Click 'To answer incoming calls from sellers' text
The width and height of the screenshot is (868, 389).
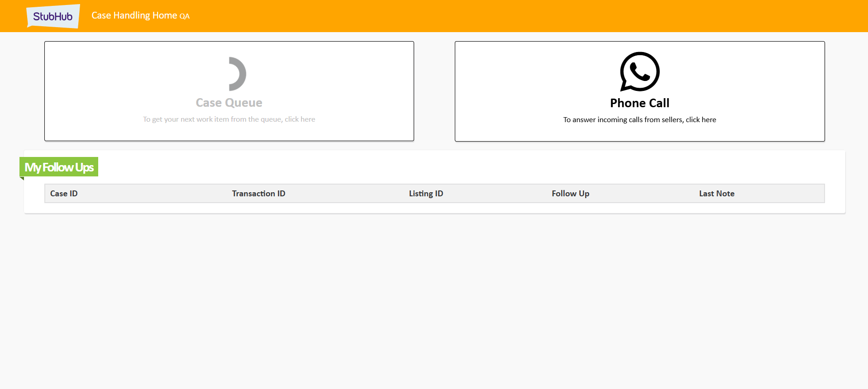click(639, 120)
